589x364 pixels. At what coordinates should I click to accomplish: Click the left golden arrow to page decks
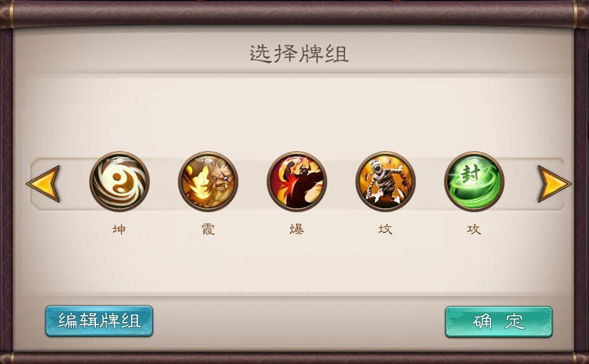[x=44, y=184]
